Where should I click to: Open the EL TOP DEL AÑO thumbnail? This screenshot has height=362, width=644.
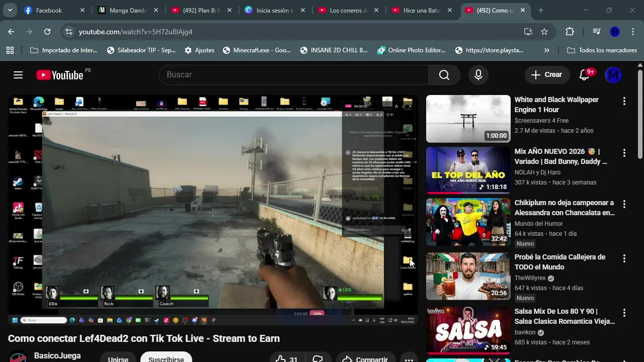[468, 170]
